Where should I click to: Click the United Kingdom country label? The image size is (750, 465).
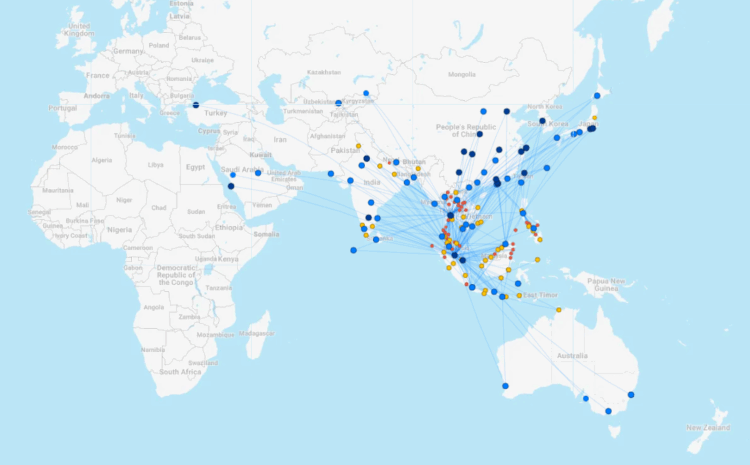(79, 30)
